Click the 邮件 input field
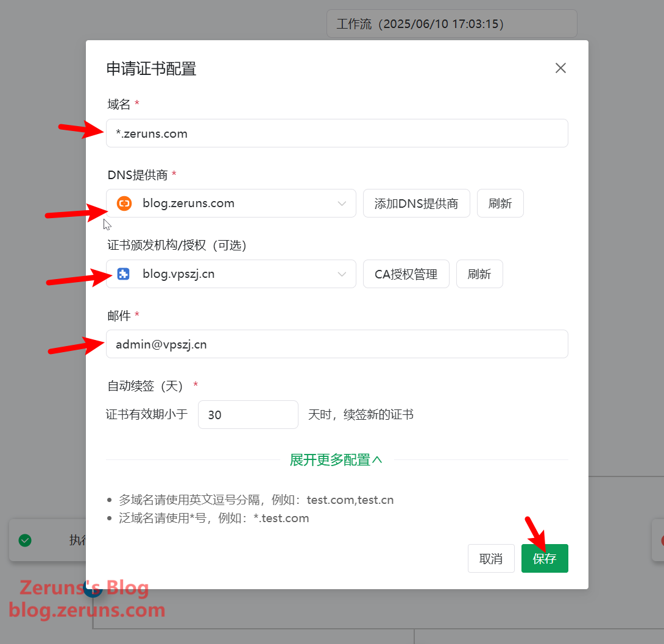Image resolution: width=664 pixels, height=644 pixels. click(x=336, y=344)
